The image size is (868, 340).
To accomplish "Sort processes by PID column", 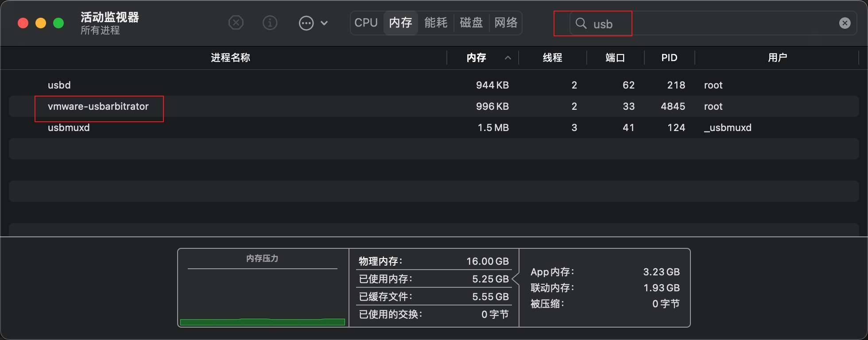I will tap(669, 58).
